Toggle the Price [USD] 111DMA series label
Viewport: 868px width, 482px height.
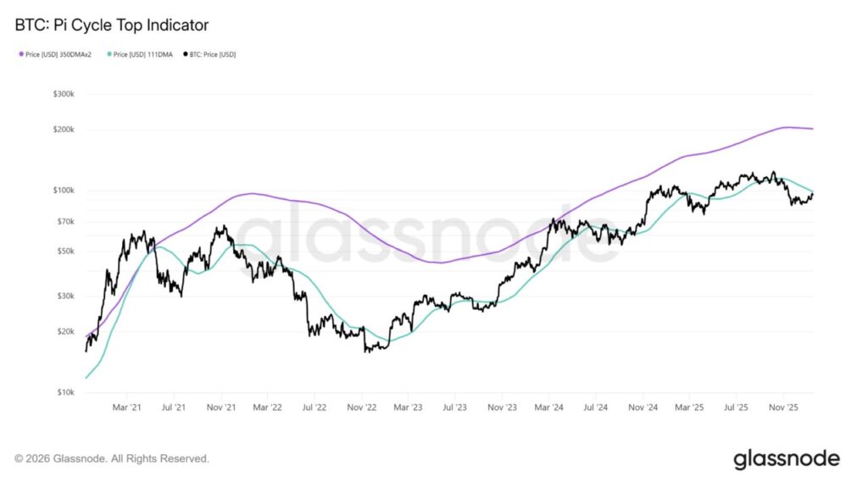[143, 54]
